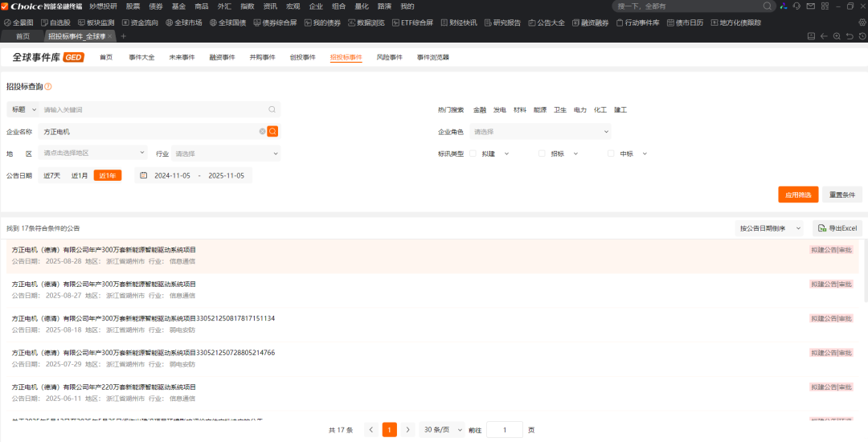The image size is (868, 442).
Task: Open the 债券 menu in top menu bar
Action: (x=155, y=6)
